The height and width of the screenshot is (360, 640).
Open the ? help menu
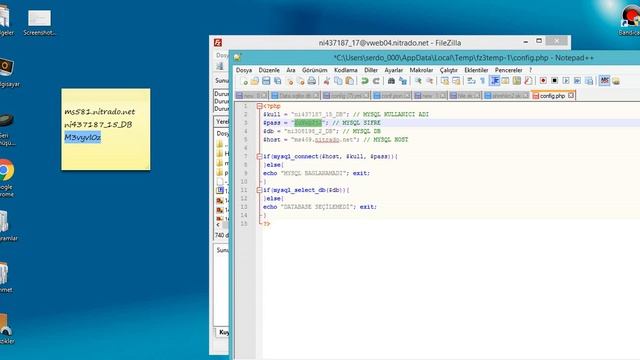coord(531,70)
